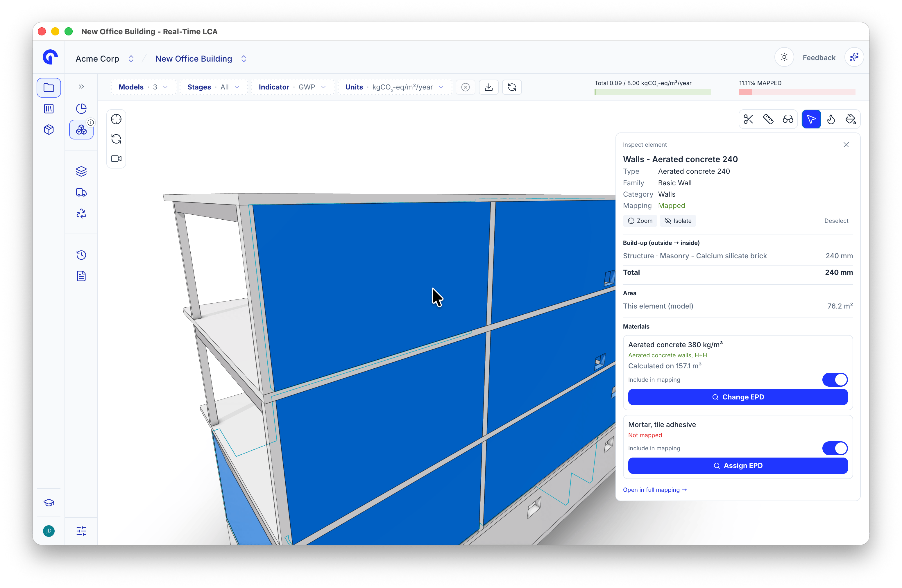
Task: Open the sliders settings icon
Action: [81, 531]
